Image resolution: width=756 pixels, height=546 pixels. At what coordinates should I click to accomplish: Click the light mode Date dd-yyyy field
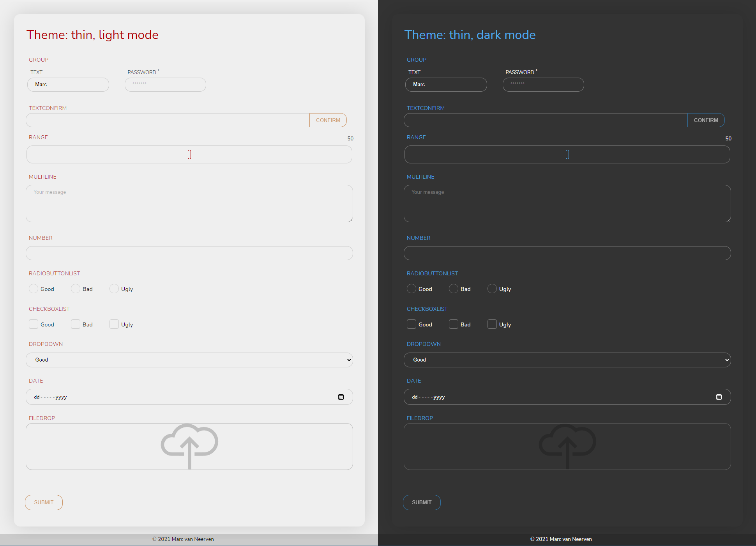(189, 397)
